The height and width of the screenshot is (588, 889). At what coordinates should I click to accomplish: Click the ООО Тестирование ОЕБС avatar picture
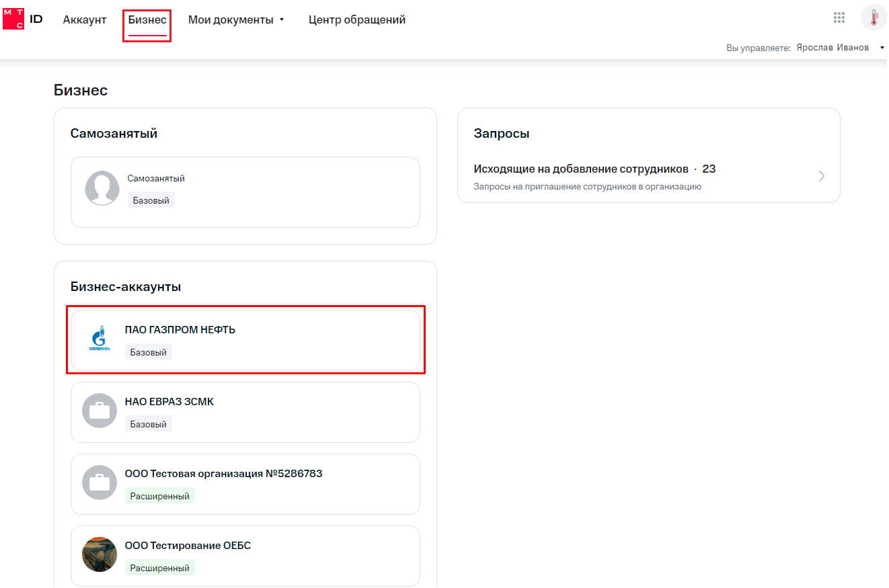(100, 554)
